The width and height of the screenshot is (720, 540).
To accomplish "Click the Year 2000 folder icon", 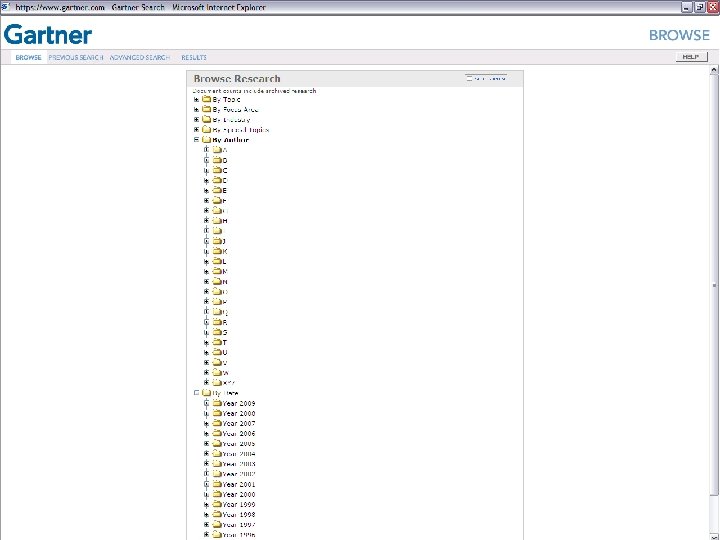I will (217, 494).
